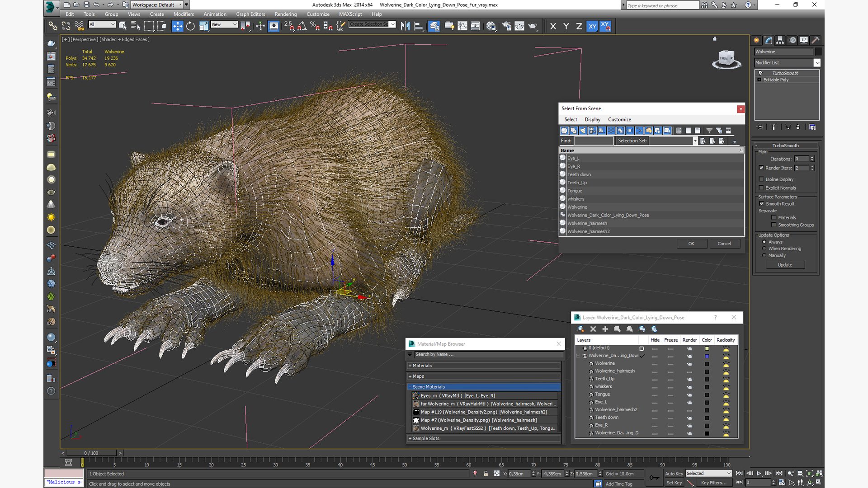Toggle Display Lights filter in Select From Scene
Screen dimensions: 868x488
point(583,131)
